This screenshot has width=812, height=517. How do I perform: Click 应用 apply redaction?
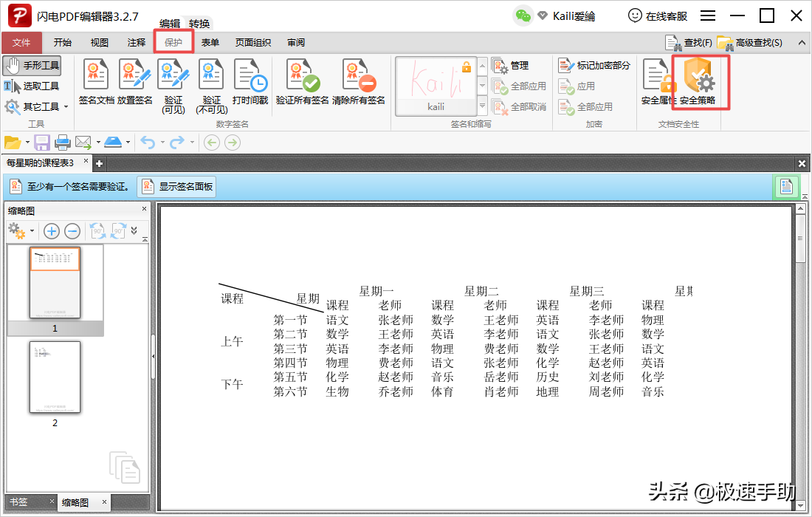click(577, 86)
